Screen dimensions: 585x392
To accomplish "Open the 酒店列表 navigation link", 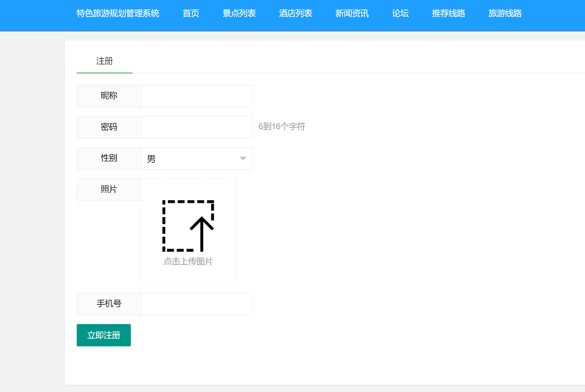I will [x=295, y=14].
